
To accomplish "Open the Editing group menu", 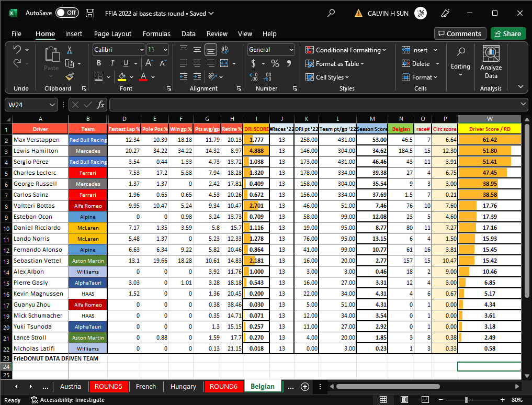I will tap(460, 62).
